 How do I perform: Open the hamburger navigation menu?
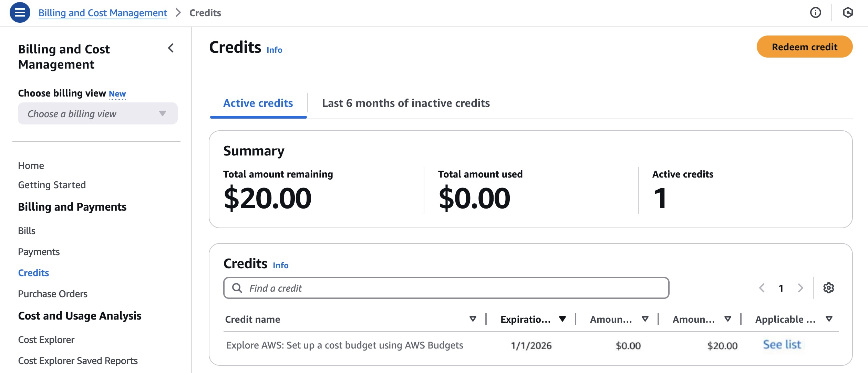point(20,13)
